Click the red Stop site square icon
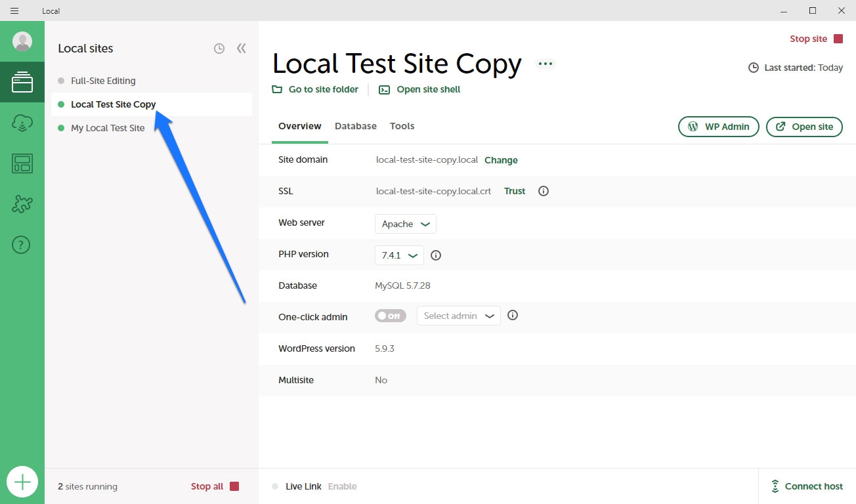This screenshot has height=504, width=856. (838, 39)
